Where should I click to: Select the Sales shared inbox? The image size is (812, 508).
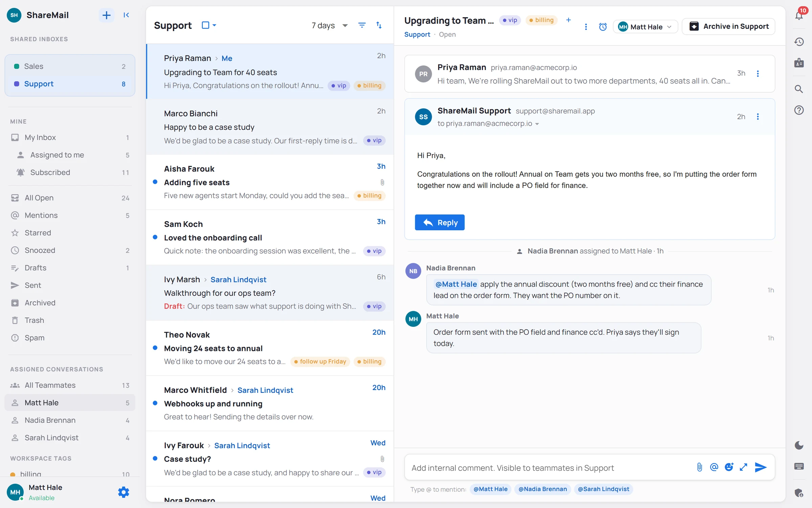click(70, 66)
